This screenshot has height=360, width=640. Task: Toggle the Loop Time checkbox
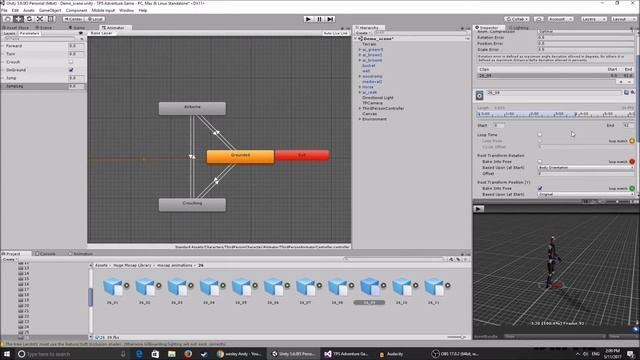pos(540,135)
